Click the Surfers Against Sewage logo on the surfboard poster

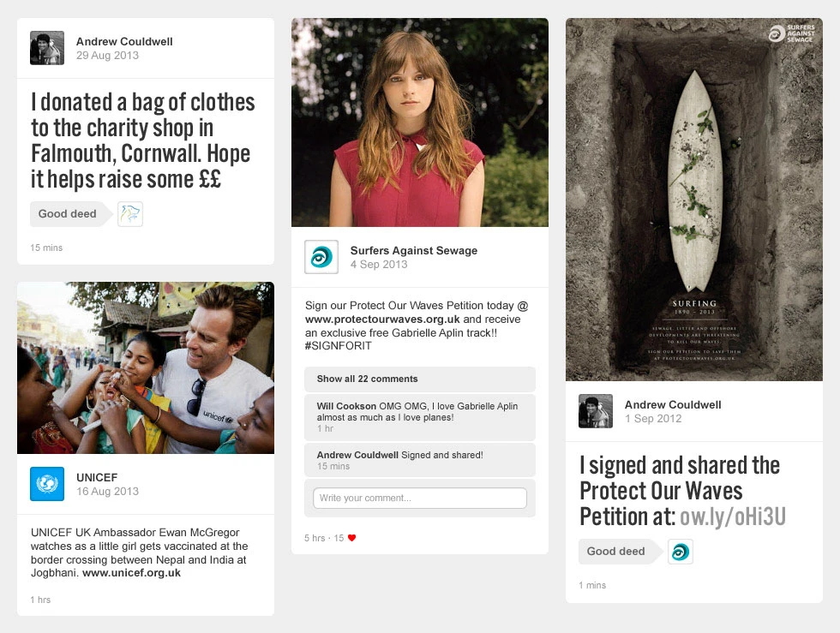click(x=792, y=33)
